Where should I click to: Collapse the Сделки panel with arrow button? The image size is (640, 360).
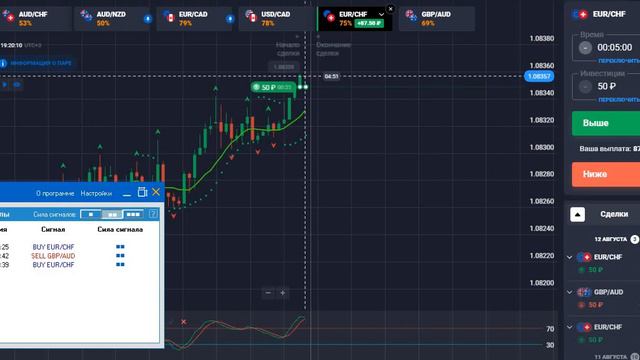pos(578,214)
